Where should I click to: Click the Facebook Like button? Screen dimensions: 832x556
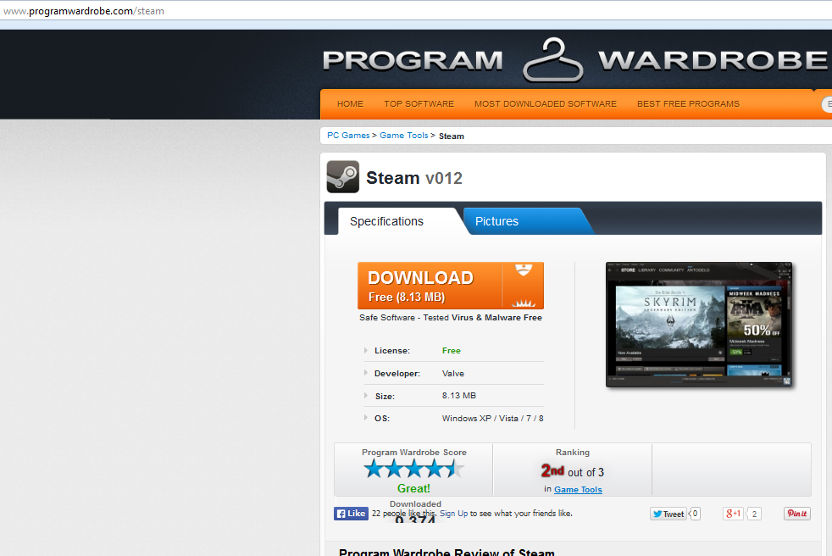point(351,513)
